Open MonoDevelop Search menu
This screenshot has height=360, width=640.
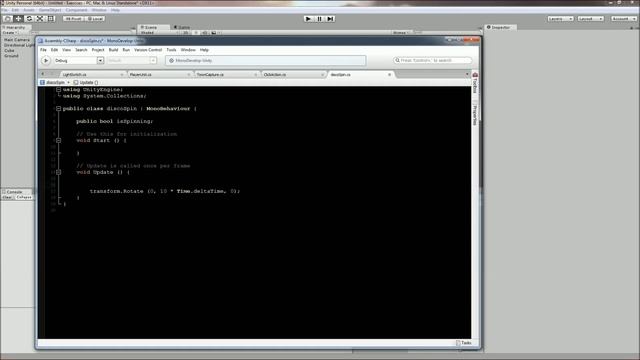click(x=81, y=50)
